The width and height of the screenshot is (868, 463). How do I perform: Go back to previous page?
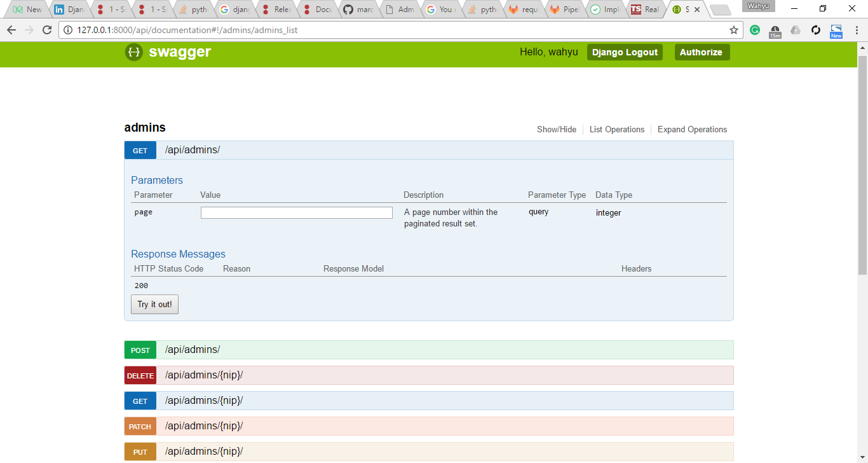[x=11, y=30]
